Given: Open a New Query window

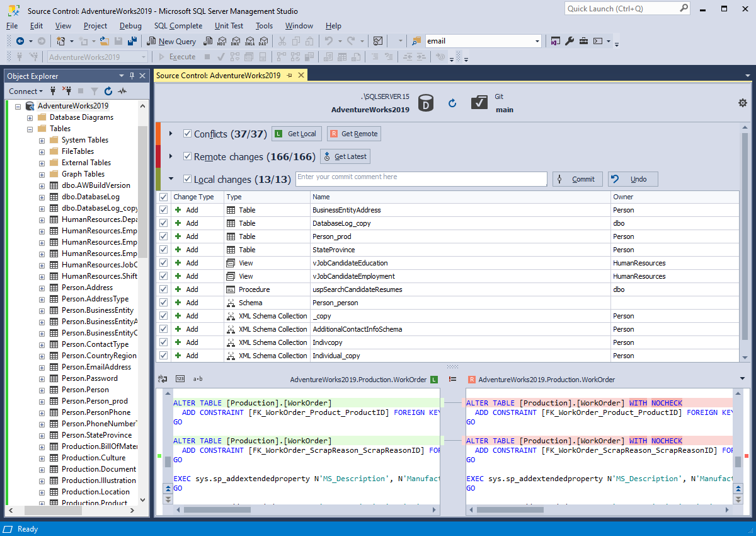Looking at the screenshot, I should coord(171,40).
